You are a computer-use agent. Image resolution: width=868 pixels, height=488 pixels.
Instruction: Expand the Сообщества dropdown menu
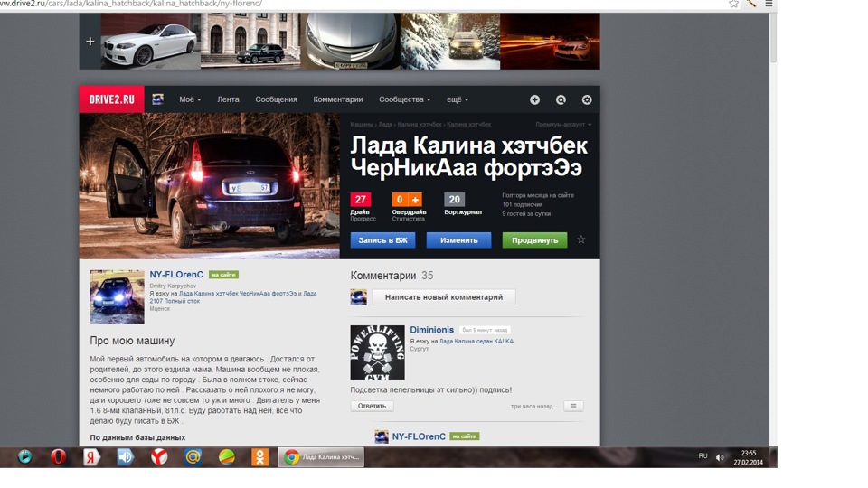(405, 99)
